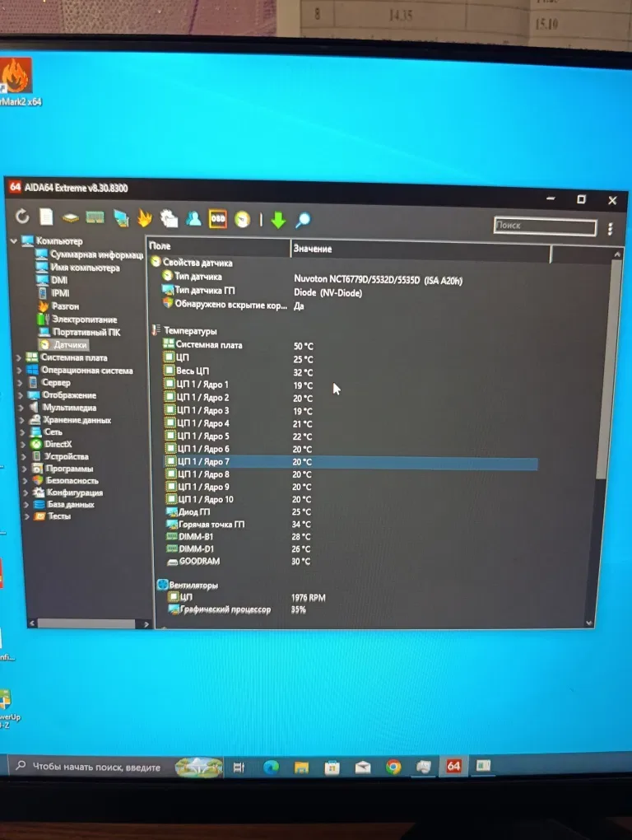Collapse the Компьютер tree node

tap(14, 241)
